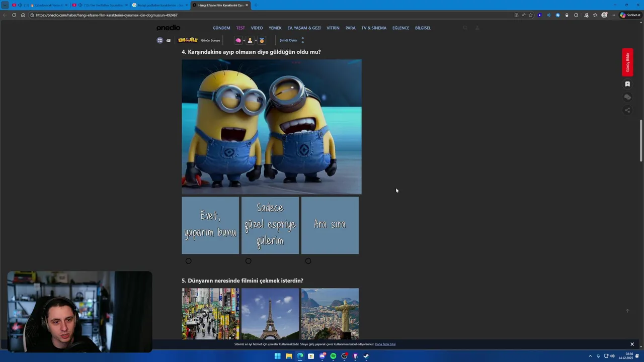Switch to hangi godfather karakterisin Google tab
644x362 pixels.
point(160,5)
